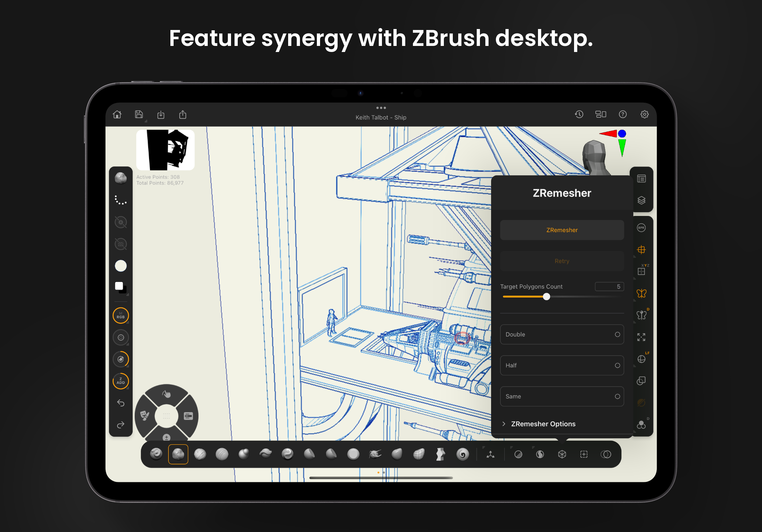
Task: Toggle the transparency overlapping shapes icon
Action: click(x=641, y=381)
